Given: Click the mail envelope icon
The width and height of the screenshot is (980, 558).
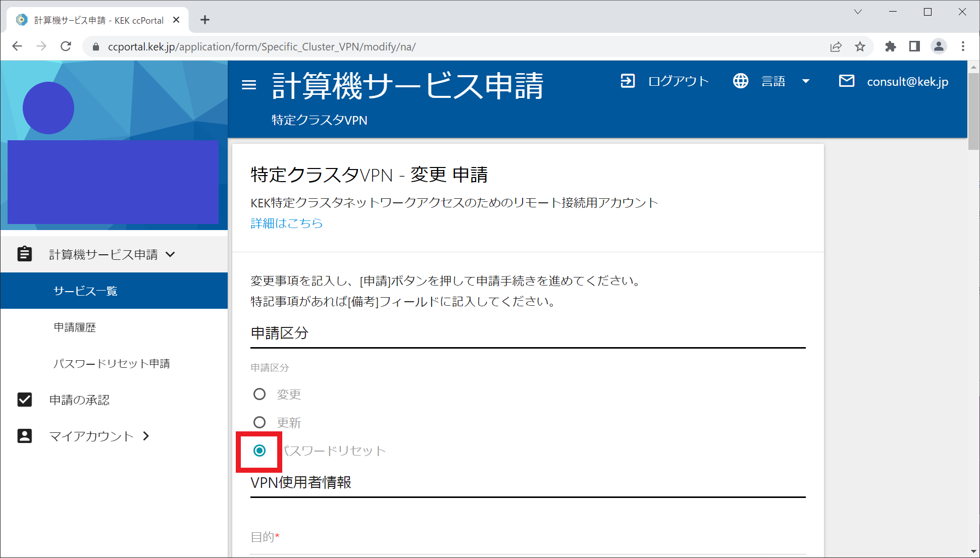Looking at the screenshot, I should pyautogui.click(x=847, y=81).
